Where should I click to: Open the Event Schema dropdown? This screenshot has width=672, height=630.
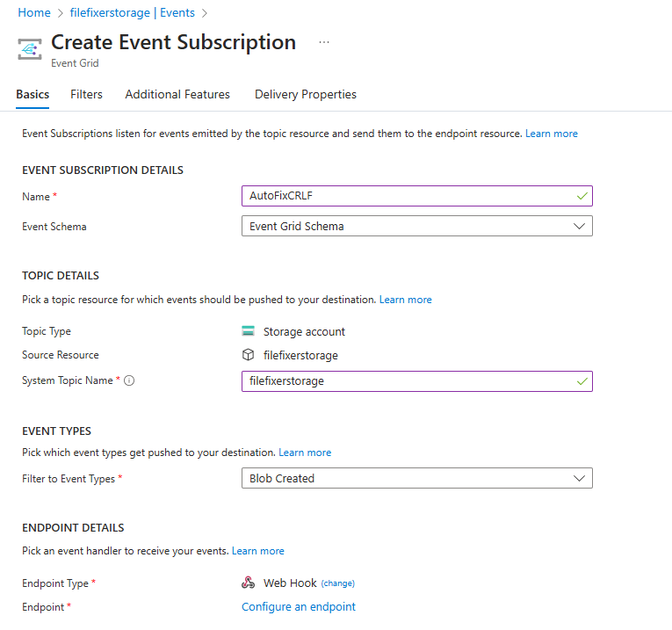click(417, 226)
